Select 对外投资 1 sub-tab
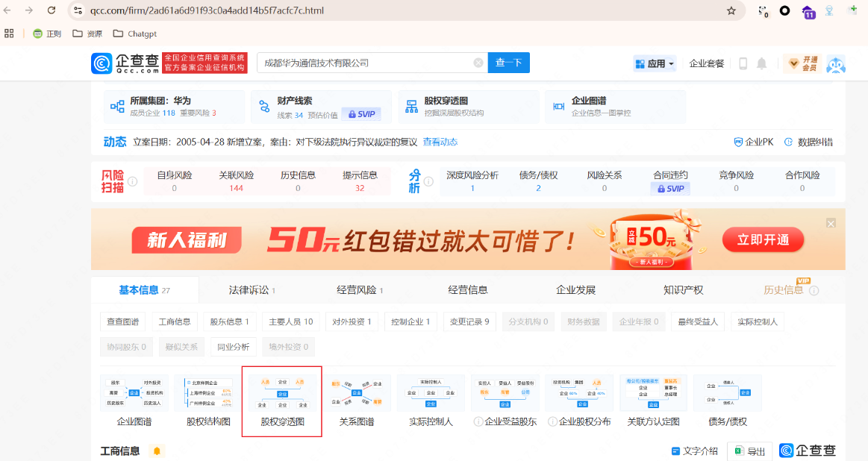 point(352,322)
